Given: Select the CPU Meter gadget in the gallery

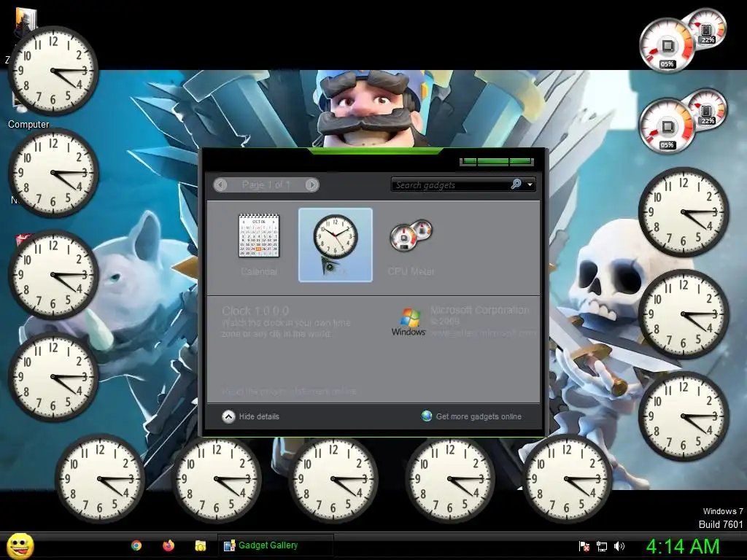Looking at the screenshot, I should pyautogui.click(x=411, y=245).
